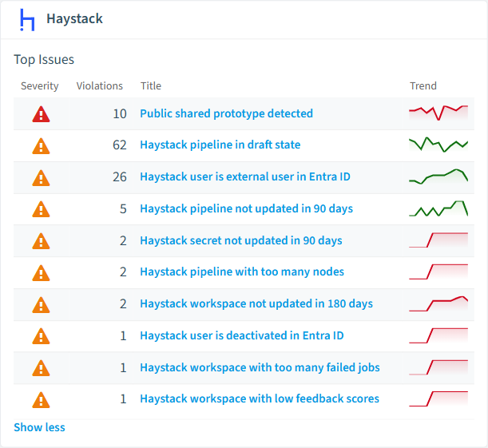Viewport: 488px width, 448px height.
Task: Click trend sparkline for pipeline with too many nodes
Action: click(438, 272)
